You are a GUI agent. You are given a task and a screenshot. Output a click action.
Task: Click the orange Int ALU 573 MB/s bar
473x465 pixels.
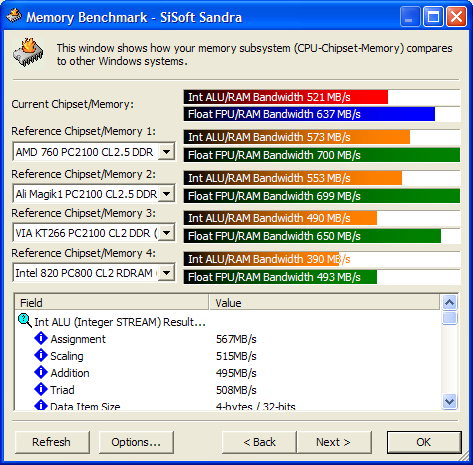(x=297, y=137)
